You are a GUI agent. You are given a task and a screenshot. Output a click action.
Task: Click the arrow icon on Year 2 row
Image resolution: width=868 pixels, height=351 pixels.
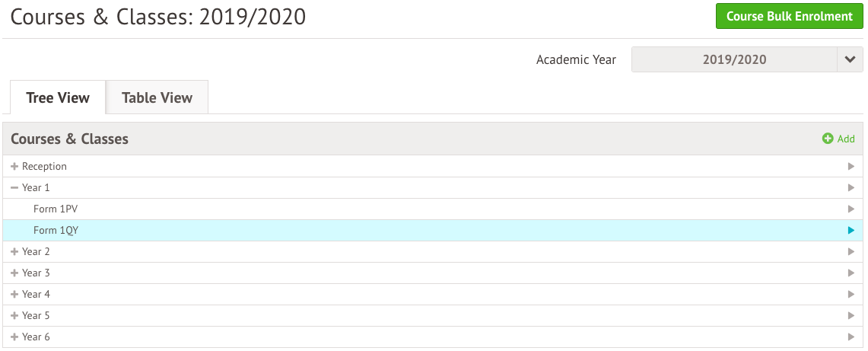pyautogui.click(x=851, y=252)
